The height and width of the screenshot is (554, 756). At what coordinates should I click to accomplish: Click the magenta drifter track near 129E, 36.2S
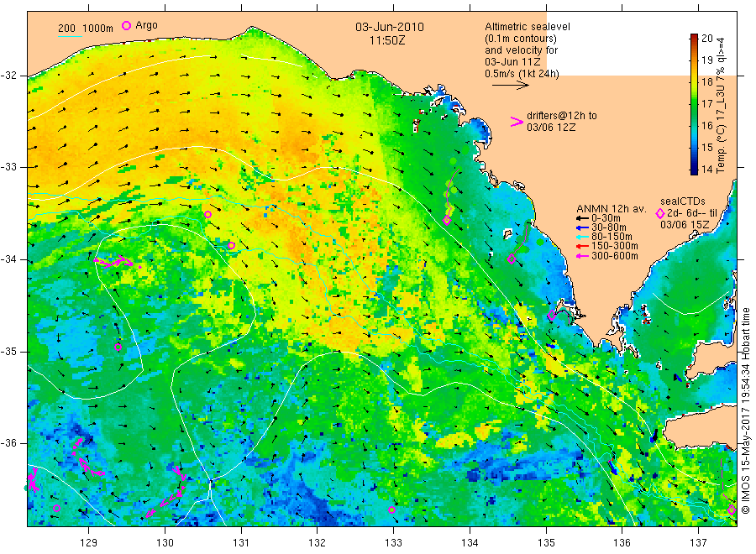pyautogui.click(x=86, y=457)
